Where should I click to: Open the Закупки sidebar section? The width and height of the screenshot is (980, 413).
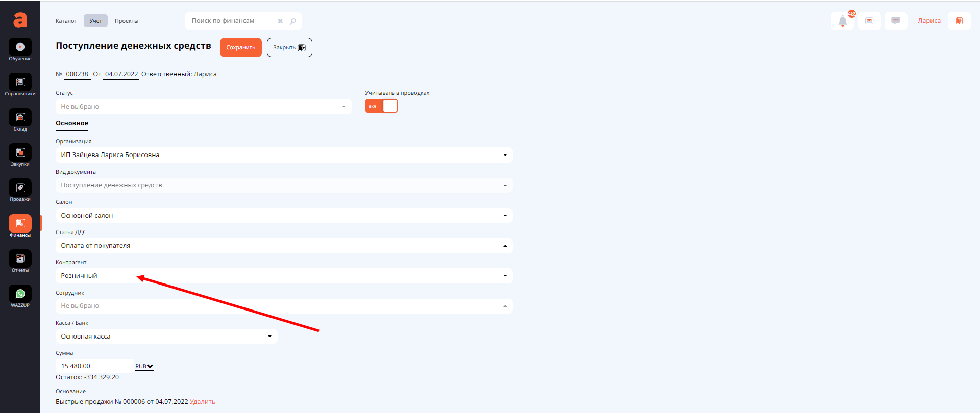coord(20,153)
